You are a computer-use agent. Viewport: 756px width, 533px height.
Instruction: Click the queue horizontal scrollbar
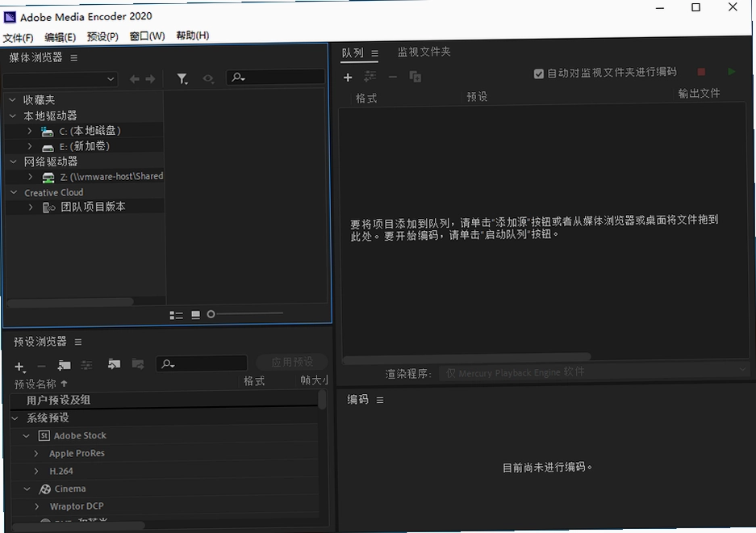[x=466, y=358]
